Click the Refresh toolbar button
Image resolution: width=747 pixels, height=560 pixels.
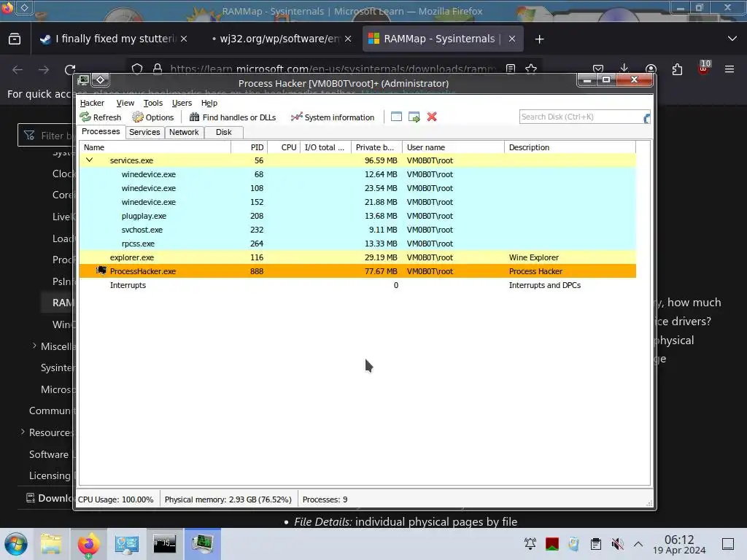click(101, 117)
